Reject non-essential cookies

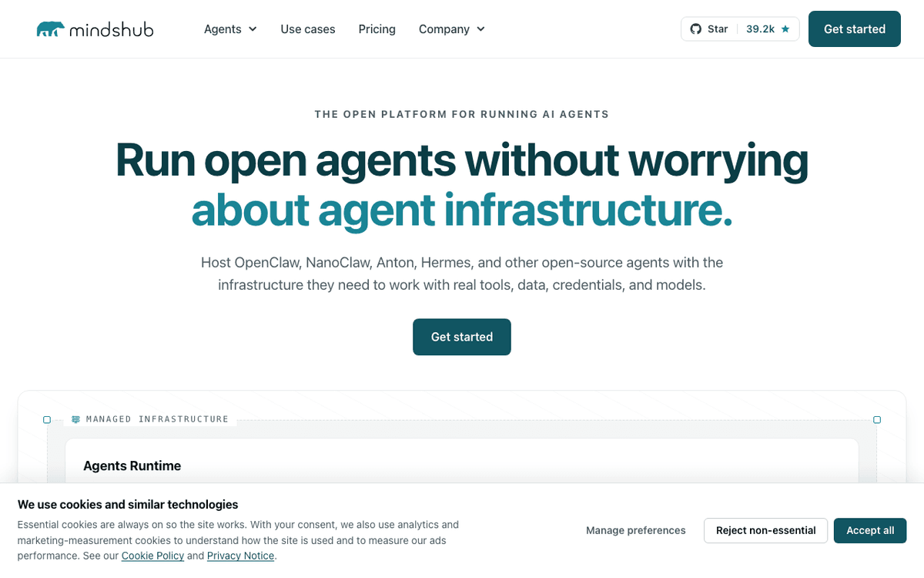[x=765, y=530]
